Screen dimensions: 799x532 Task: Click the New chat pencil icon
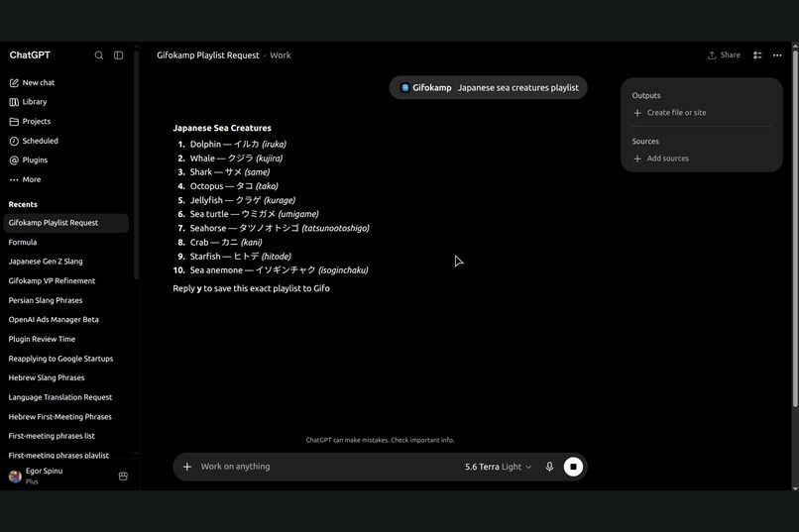(x=14, y=82)
